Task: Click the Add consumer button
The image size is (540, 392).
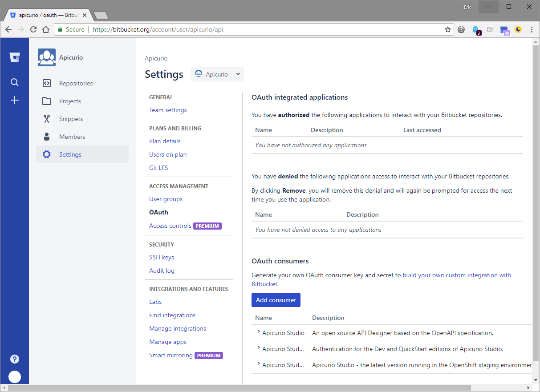Action: [276, 300]
